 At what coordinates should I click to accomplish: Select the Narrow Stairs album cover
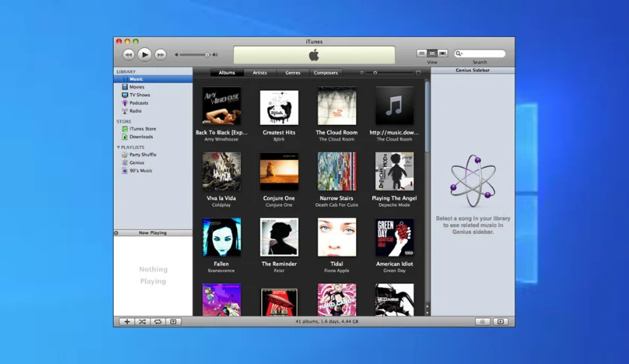coord(336,171)
